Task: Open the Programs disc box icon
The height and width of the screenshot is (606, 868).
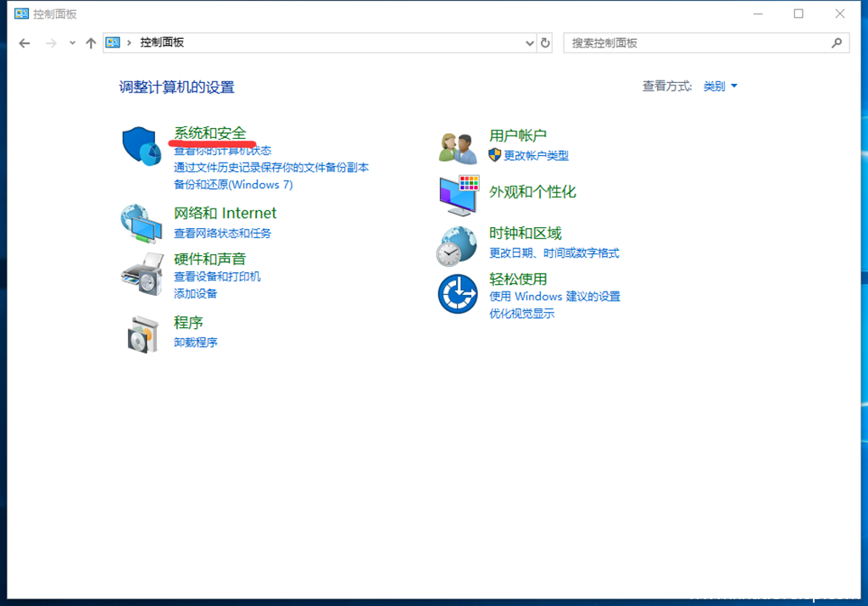Action: [142, 333]
